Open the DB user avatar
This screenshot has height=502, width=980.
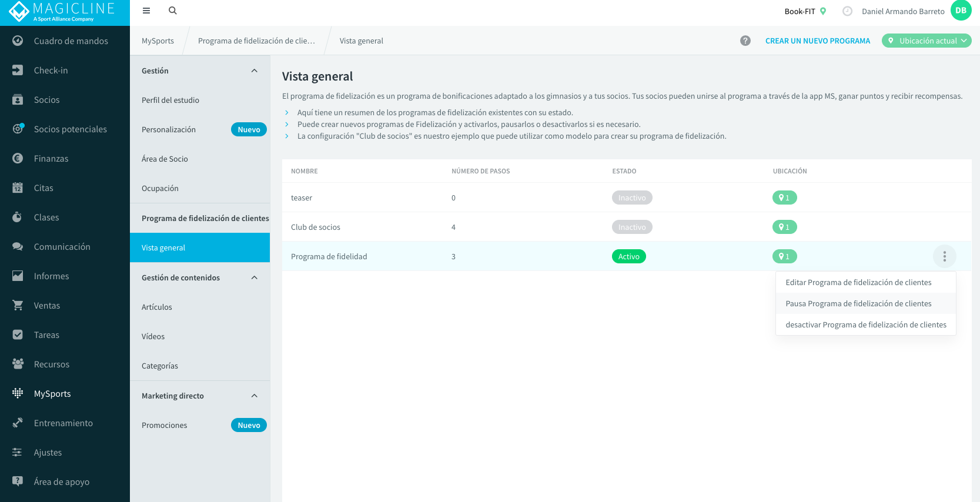click(961, 11)
